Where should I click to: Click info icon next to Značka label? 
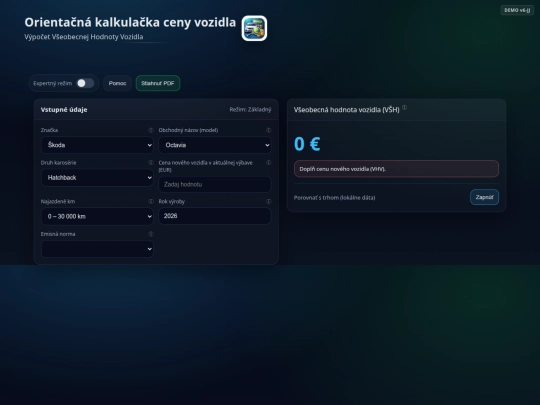(150, 130)
